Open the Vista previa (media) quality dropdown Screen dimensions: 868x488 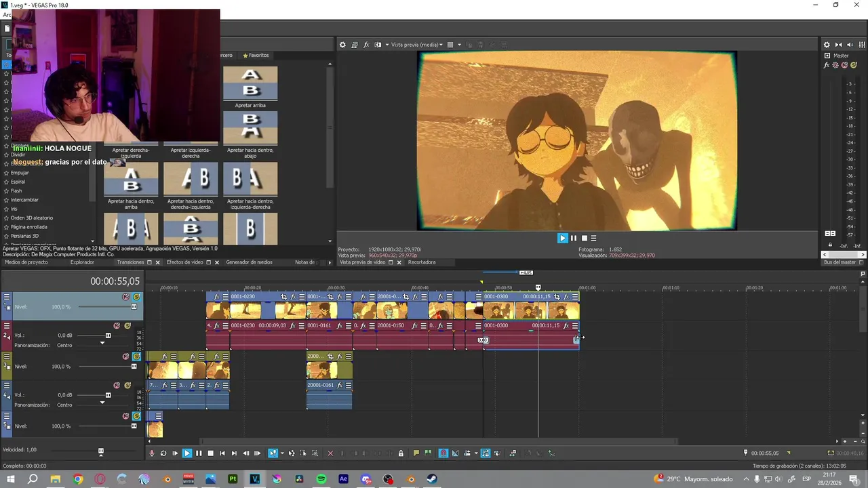click(x=417, y=45)
